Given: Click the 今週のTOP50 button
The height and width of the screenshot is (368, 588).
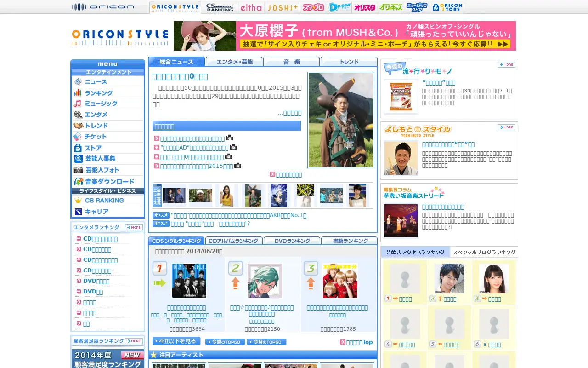Looking at the screenshot, I should 225,342.
